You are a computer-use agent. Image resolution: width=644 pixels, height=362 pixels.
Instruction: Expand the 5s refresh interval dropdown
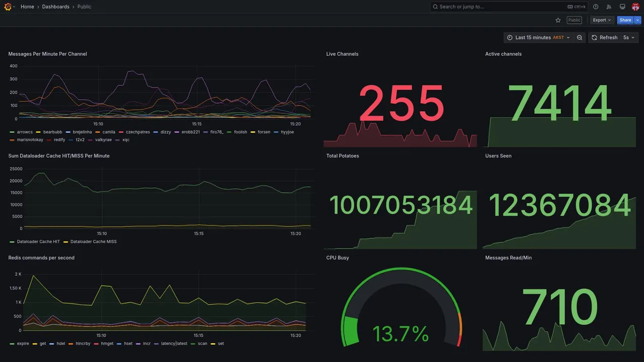coord(629,38)
